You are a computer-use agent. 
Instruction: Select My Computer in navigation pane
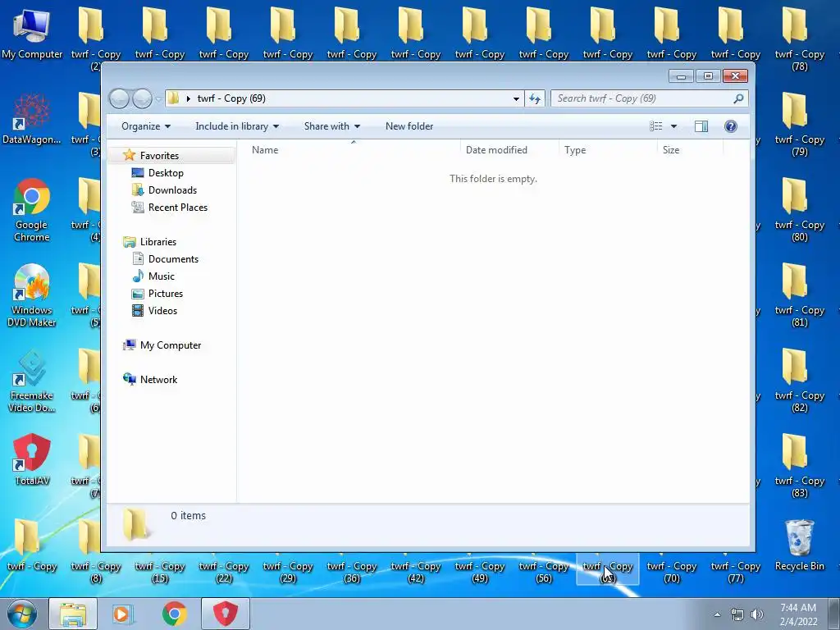point(171,345)
